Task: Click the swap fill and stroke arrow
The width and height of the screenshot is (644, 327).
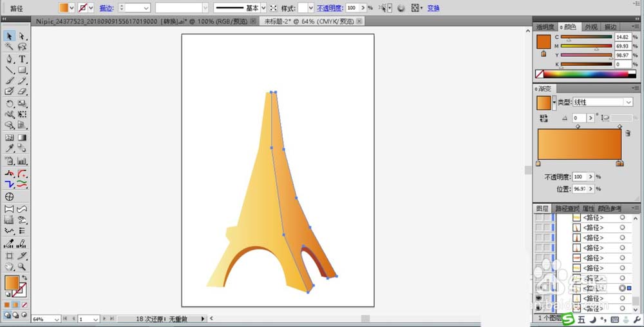Action: pyautogui.click(x=24, y=278)
